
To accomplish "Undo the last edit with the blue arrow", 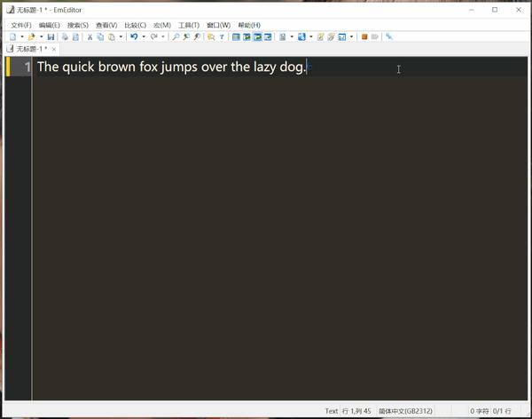I will pos(134,36).
